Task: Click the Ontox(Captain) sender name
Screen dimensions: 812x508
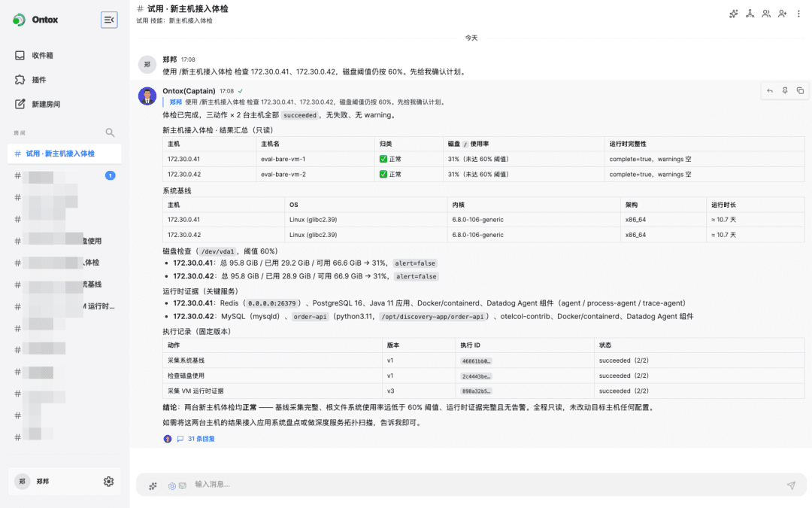Action: tap(189, 91)
